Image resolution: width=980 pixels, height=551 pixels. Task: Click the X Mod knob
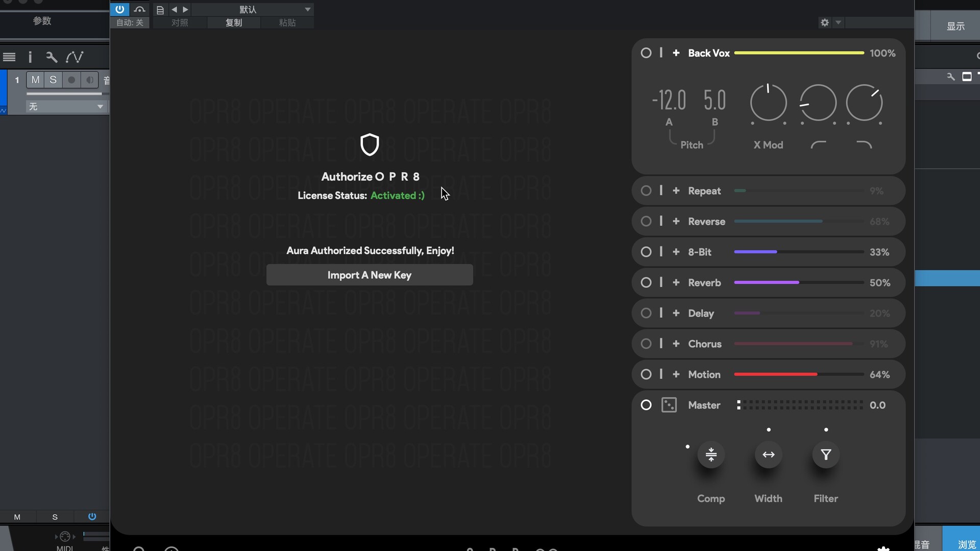[x=768, y=103]
